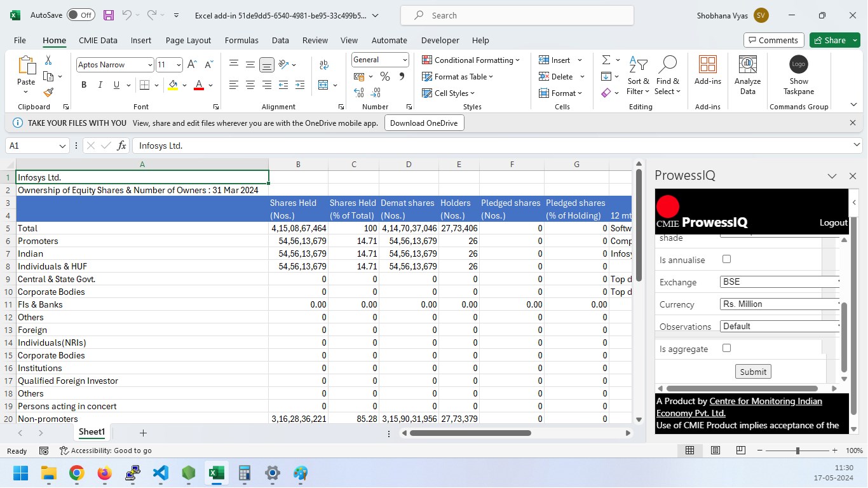868x488 pixels.
Task: Switch to Page Layout view in status bar
Action: click(x=715, y=451)
